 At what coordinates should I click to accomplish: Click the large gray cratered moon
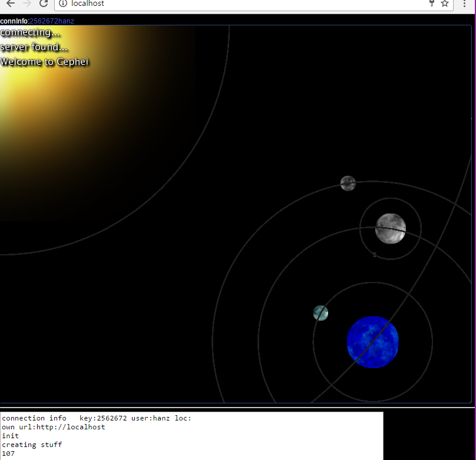[x=390, y=228]
